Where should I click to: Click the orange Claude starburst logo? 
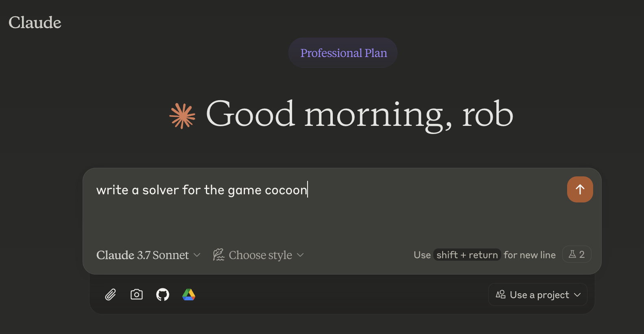pos(182,116)
